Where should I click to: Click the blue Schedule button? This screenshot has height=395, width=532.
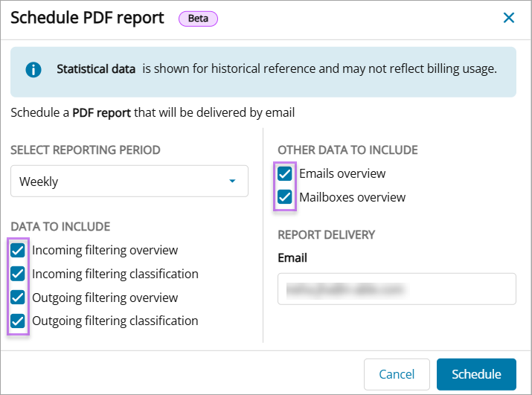[476, 374]
